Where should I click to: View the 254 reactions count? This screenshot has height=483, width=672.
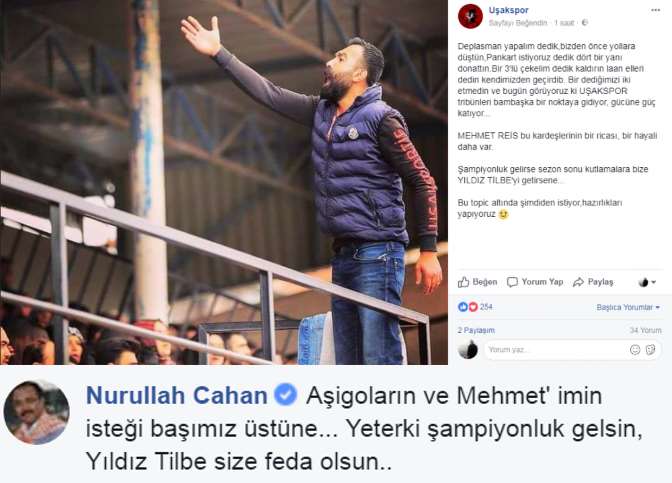[x=486, y=307]
